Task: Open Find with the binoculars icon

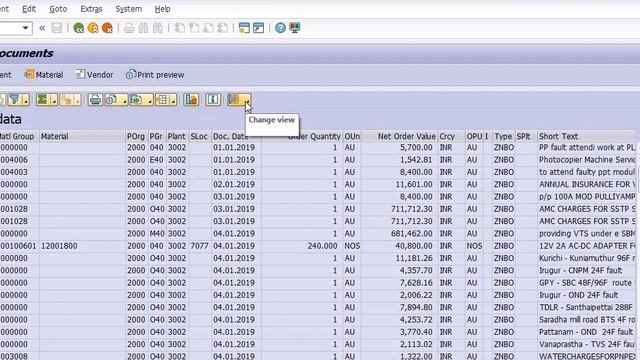Action: 143,28
